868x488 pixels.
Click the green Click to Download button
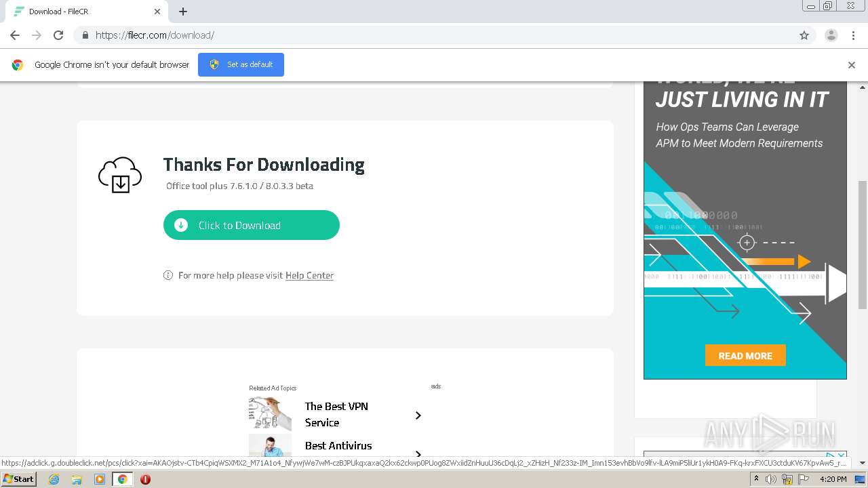pyautogui.click(x=251, y=225)
